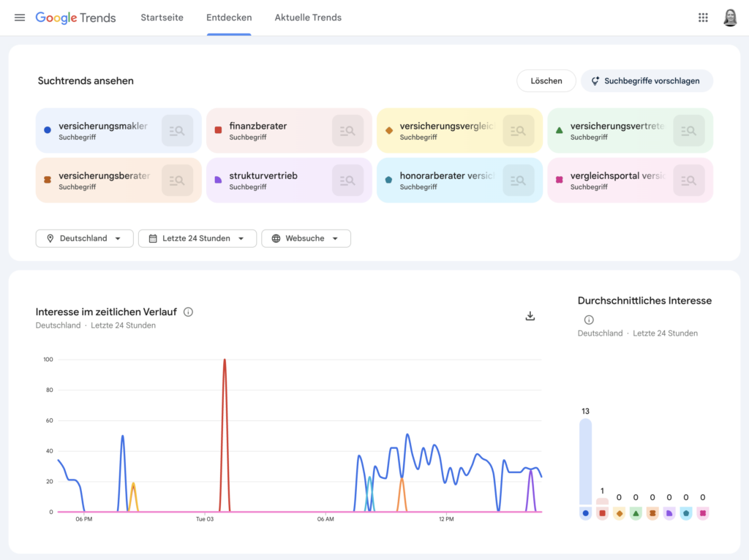
Task: Click Suchbegriffe vorschlagen button
Action: pos(647,81)
